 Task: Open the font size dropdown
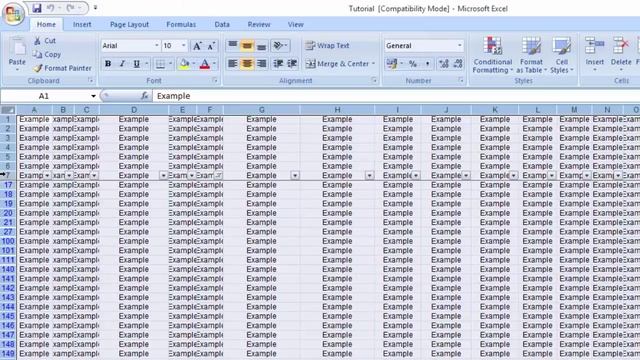tap(184, 46)
